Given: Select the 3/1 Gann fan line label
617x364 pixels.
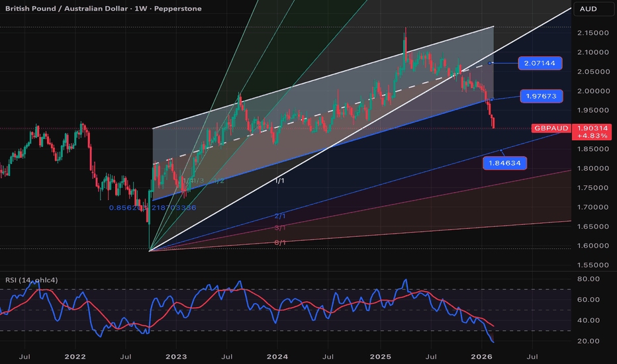Looking at the screenshot, I should (280, 228).
